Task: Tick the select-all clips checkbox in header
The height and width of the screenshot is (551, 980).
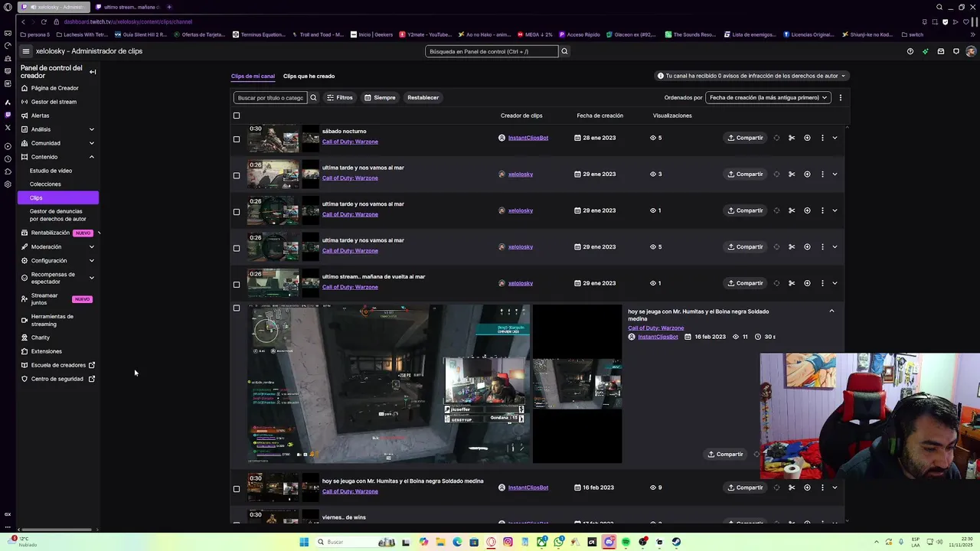Action: 237,116
